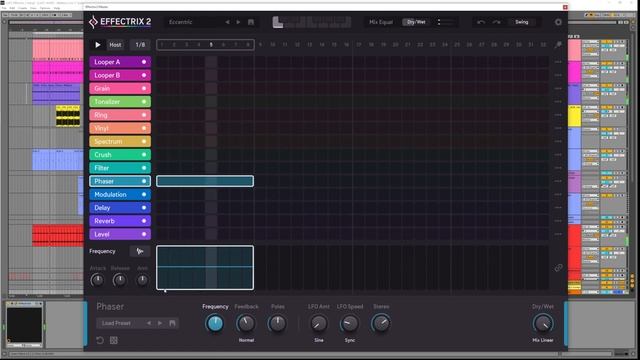Click modulation icon next to Frequency label
The height and width of the screenshot is (360, 640).
[140, 251]
